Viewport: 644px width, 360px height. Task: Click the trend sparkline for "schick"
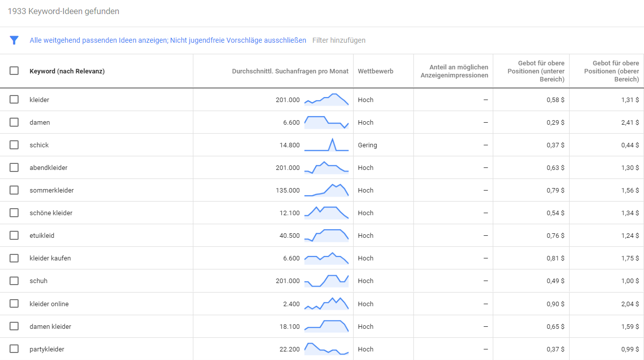(327, 144)
